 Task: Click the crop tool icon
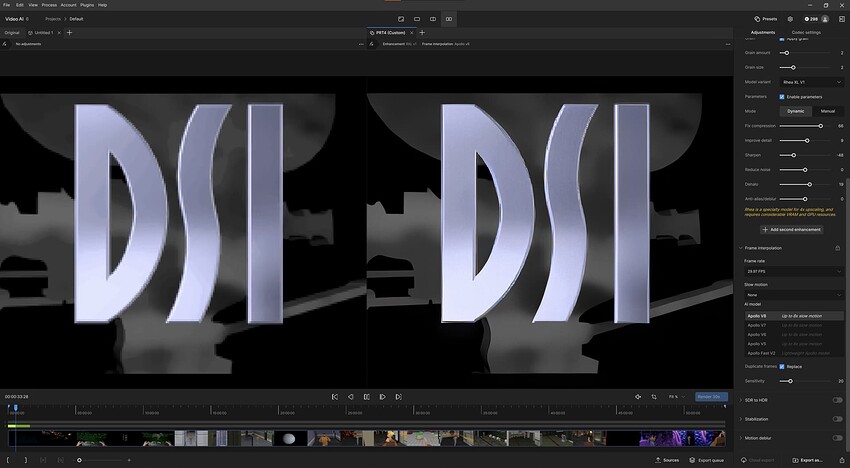[653, 397]
